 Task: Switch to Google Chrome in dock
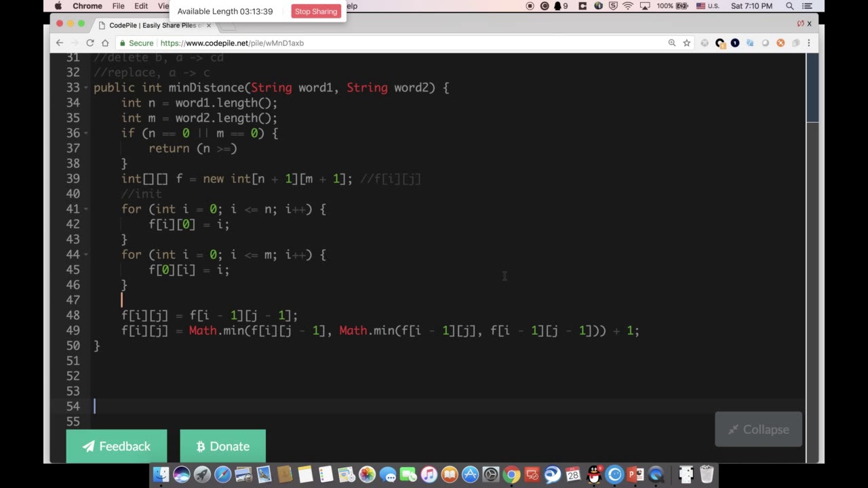click(x=511, y=474)
